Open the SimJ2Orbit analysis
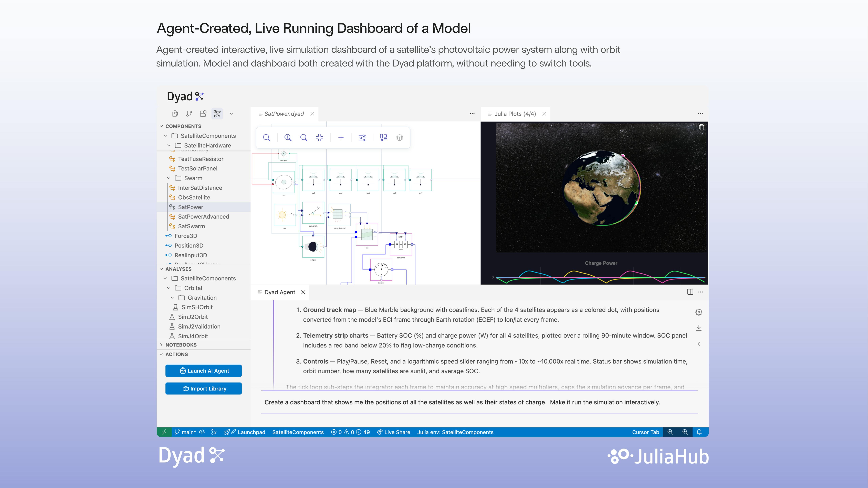Viewport: 868px width, 488px height. click(x=193, y=317)
